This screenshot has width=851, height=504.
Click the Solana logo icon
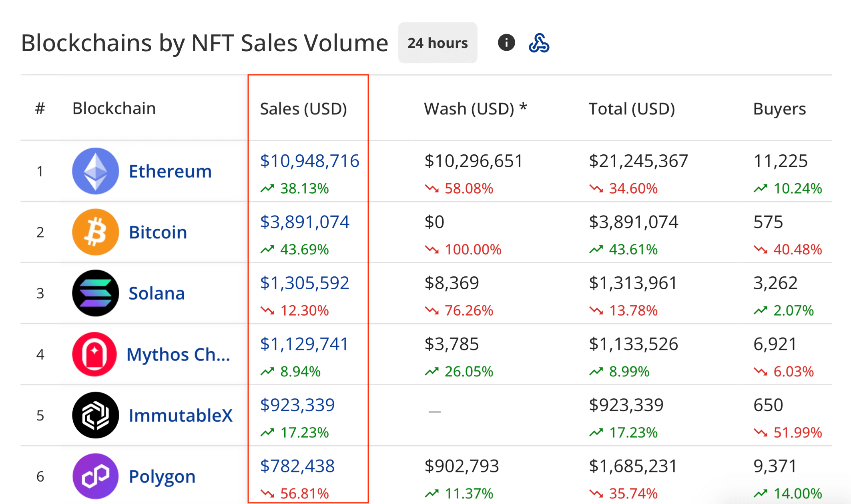point(96,293)
